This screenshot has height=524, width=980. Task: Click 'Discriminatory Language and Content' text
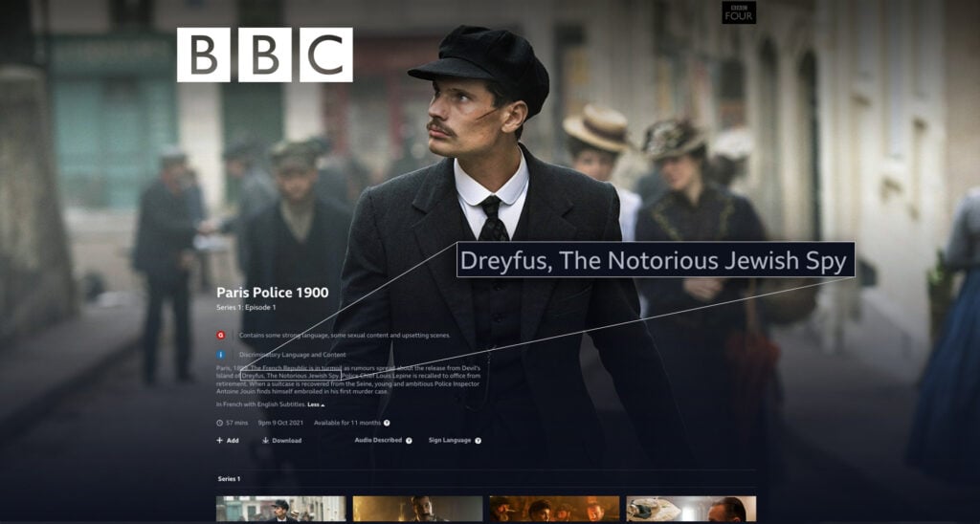click(293, 354)
